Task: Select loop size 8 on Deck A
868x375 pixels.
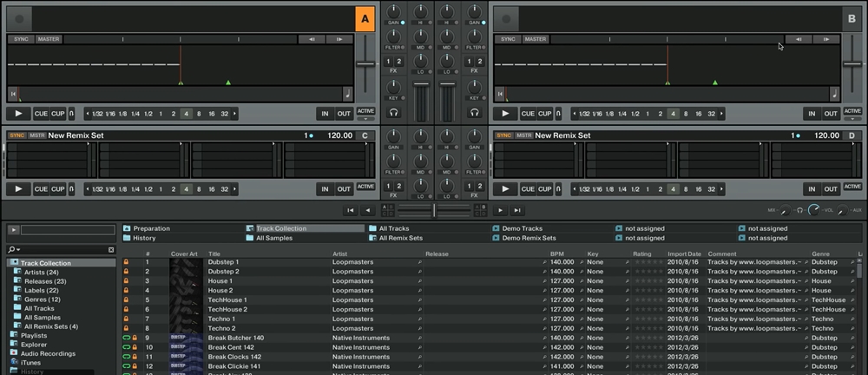Action: pyautogui.click(x=199, y=114)
